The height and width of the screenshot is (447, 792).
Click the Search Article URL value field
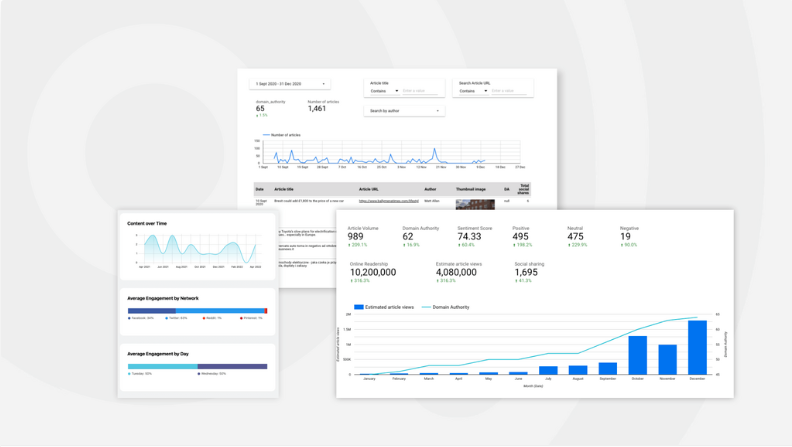click(x=509, y=91)
